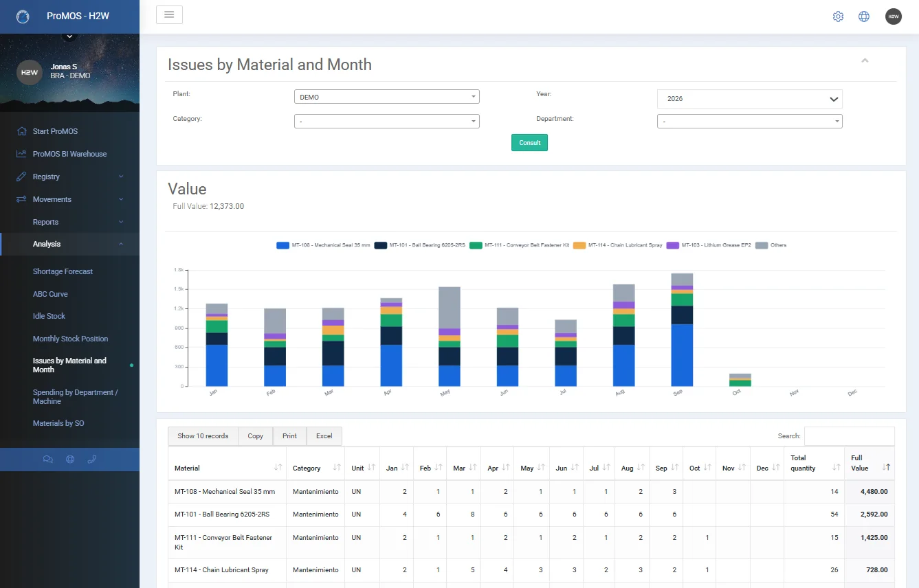
Task: Open the H2W user avatar in header
Action: coord(894,16)
